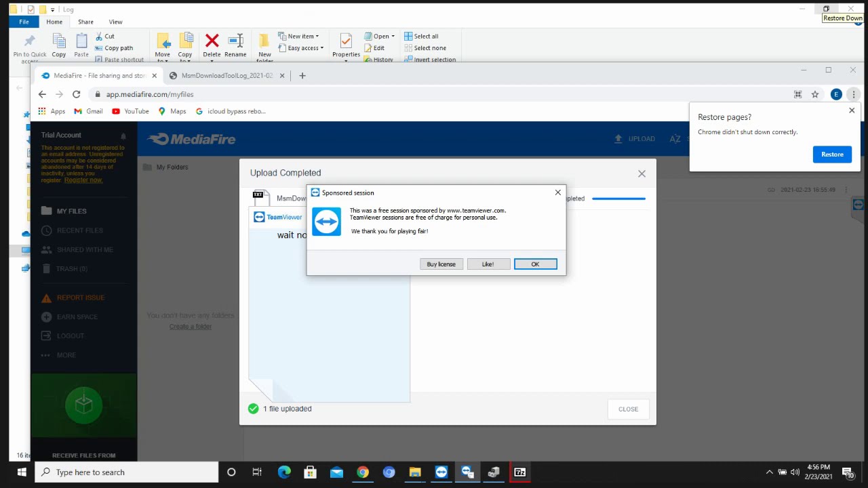Click the UPLOAD button in MediaFire header
This screenshot has width=868, height=488.
[635, 139]
